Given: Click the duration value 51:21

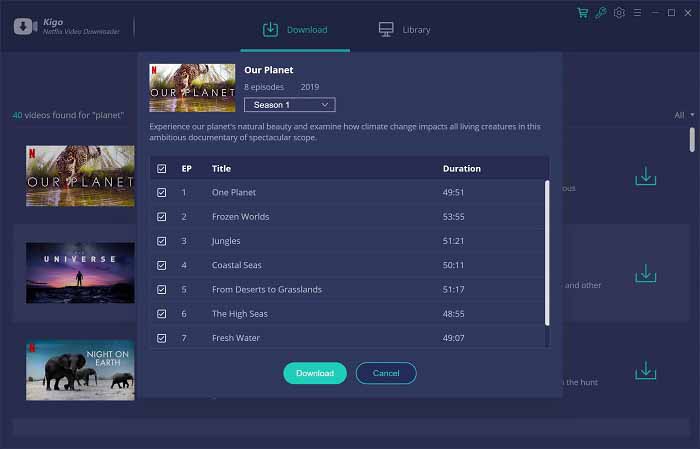Looking at the screenshot, I should point(453,241).
